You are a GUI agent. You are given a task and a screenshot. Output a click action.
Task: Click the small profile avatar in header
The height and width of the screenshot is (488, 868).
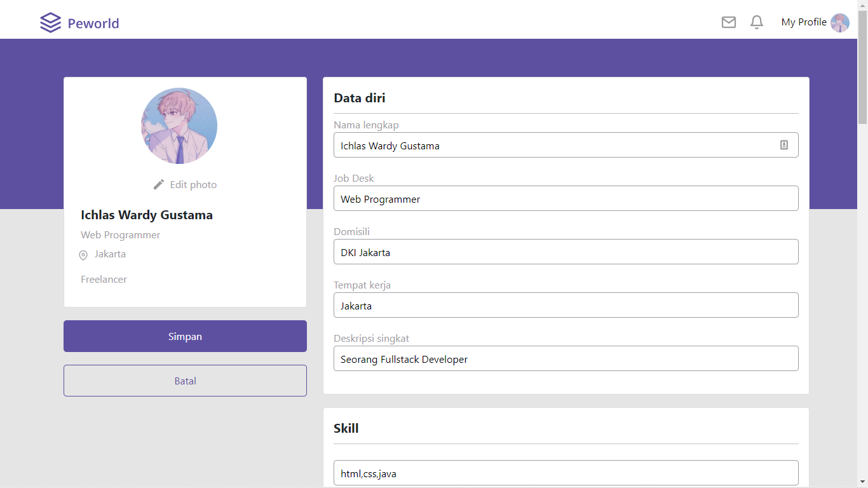pyautogui.click(x=840, y=23)
